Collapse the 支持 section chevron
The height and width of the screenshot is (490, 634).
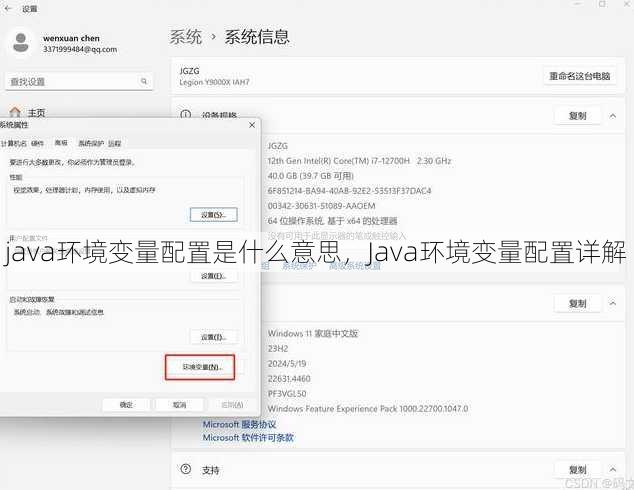[613, 469]
